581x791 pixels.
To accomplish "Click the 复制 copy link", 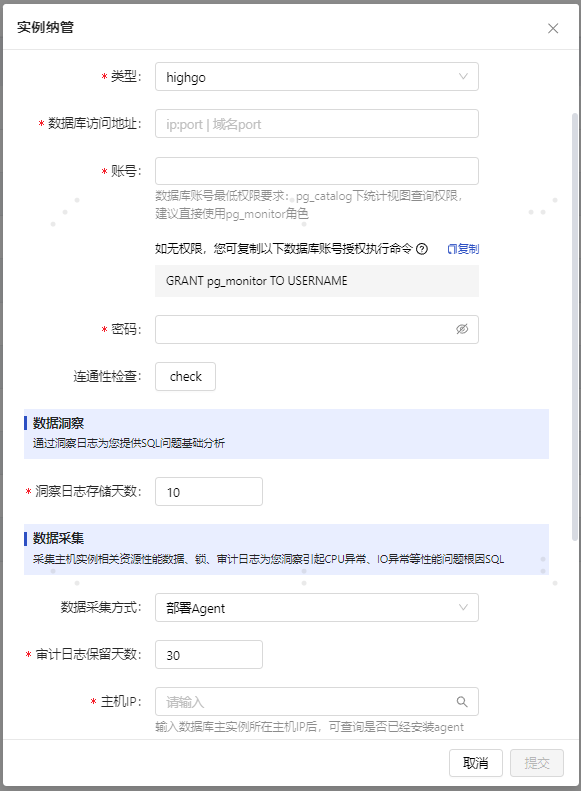I will point(463,249).
